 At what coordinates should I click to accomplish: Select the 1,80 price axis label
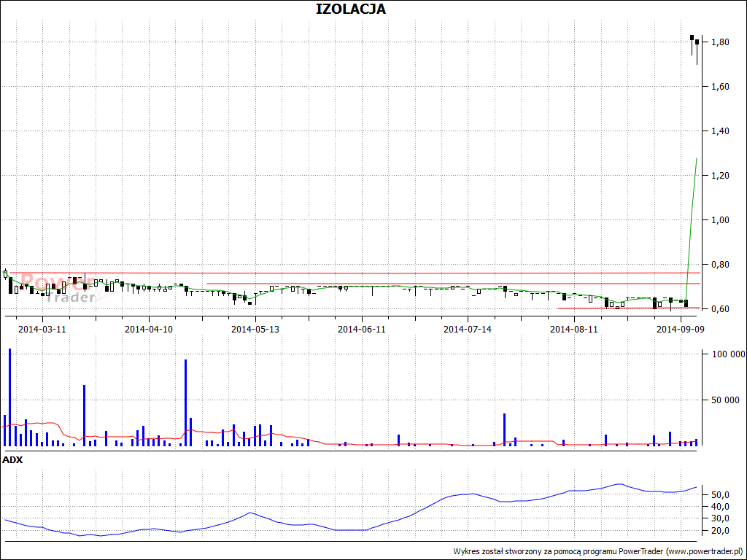720,42
